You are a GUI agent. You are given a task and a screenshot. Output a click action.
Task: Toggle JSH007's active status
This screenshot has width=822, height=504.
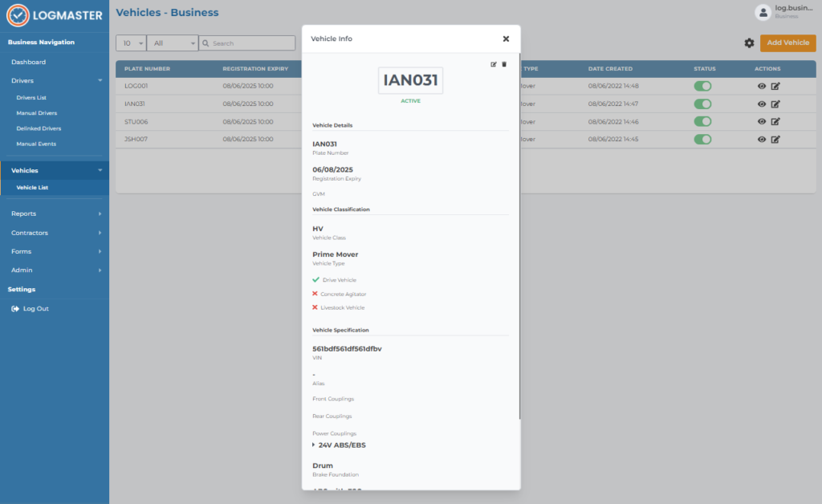[704, 139]
